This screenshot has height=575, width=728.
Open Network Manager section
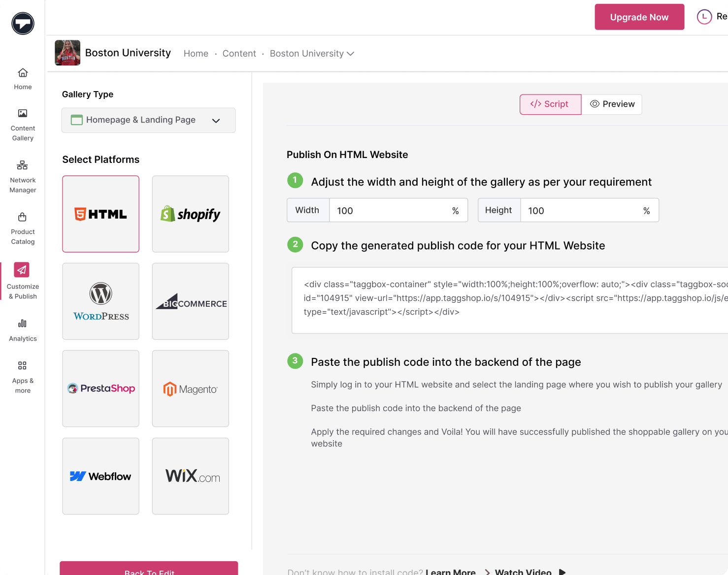pyautogui.click(x=23, y=177)
